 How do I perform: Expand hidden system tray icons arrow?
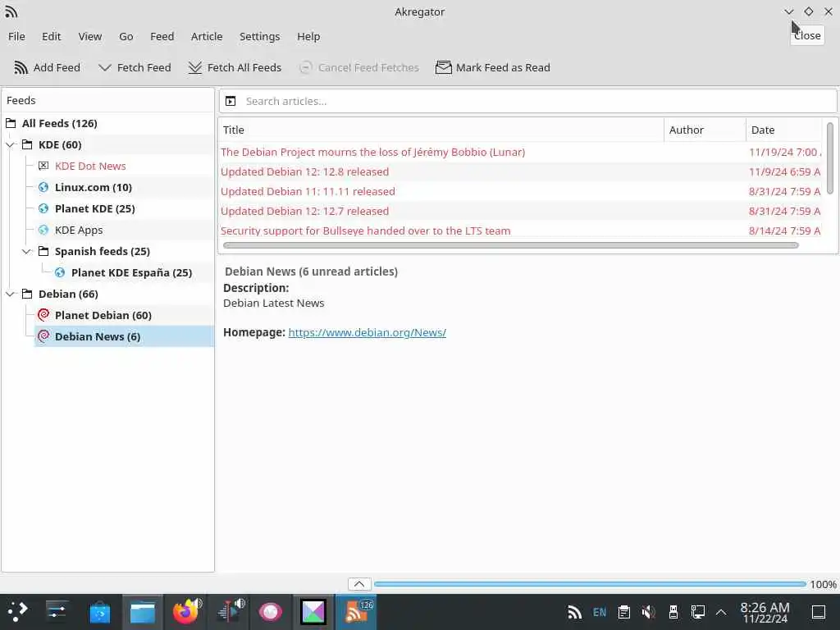[x=722, y=612]
